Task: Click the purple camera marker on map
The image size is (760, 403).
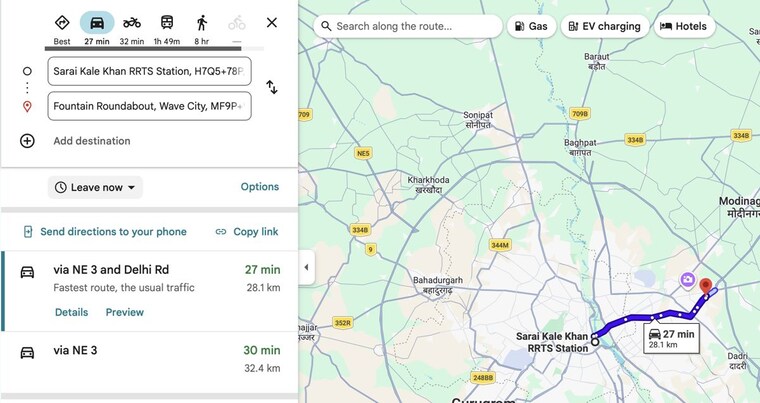Action: (687, 279)
